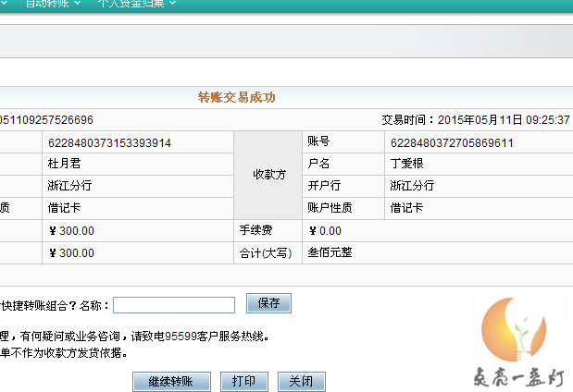The width and height of the screenshot is (573, 392).
Task: Click the 开户行 label
Action: click(x=324, y=186)
